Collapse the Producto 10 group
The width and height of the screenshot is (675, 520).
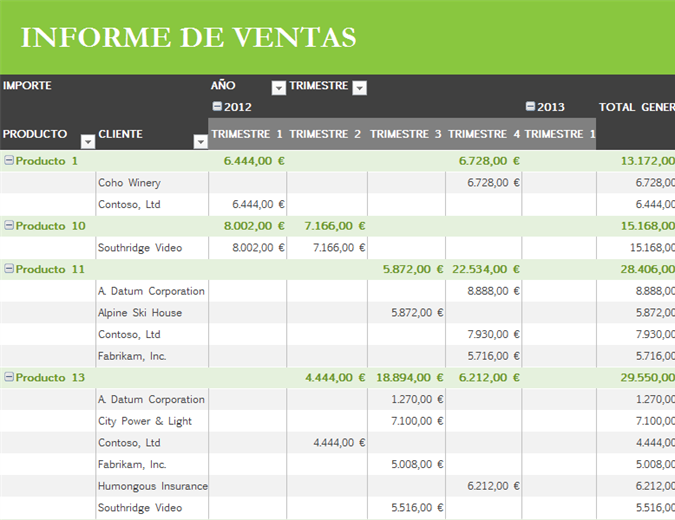click(9, 226)
